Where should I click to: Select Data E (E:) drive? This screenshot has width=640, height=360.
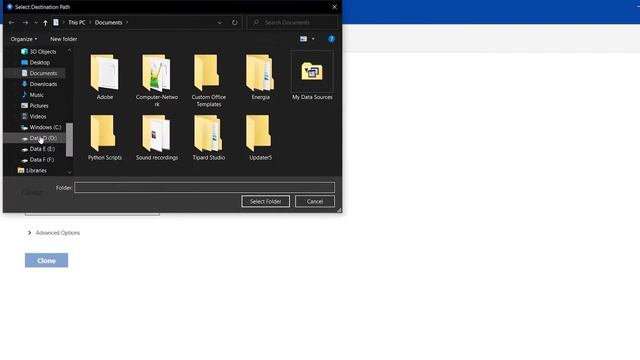[x=38, y=149]
